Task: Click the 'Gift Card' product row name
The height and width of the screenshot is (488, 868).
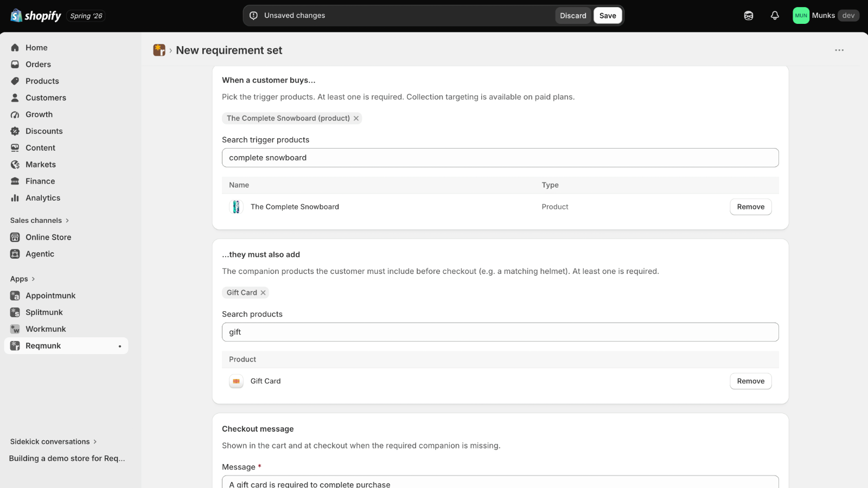Action: click(x=266, y=382)
